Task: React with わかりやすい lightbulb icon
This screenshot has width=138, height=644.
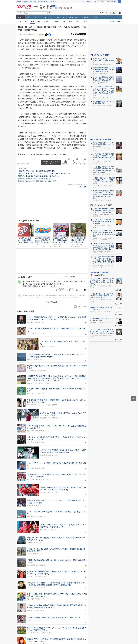Action: point(74,162)
